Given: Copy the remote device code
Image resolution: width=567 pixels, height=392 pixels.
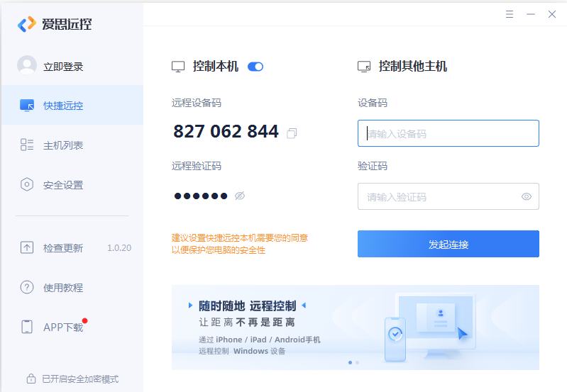Looking at the screenshot, I should click(x=292, y=133).
